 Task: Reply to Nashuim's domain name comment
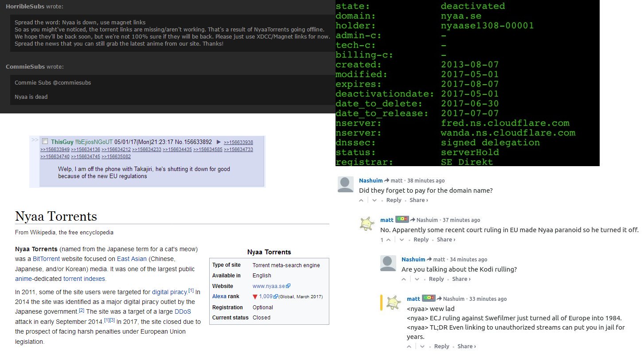click(x=394, y=200)
